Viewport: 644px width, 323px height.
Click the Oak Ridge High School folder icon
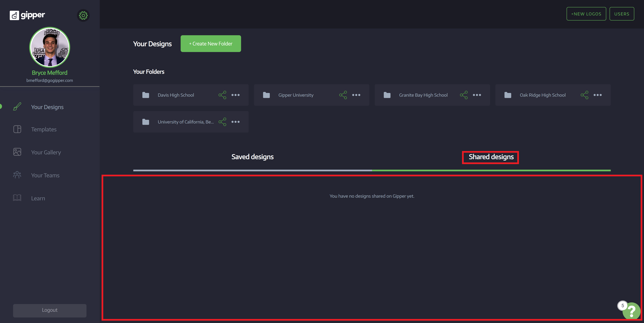pos(508,95)
